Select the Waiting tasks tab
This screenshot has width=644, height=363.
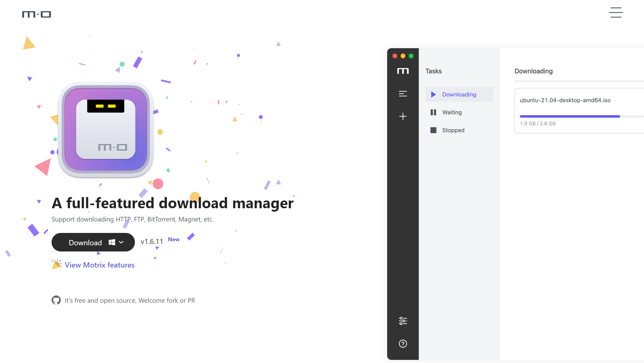tap(459, 112)
